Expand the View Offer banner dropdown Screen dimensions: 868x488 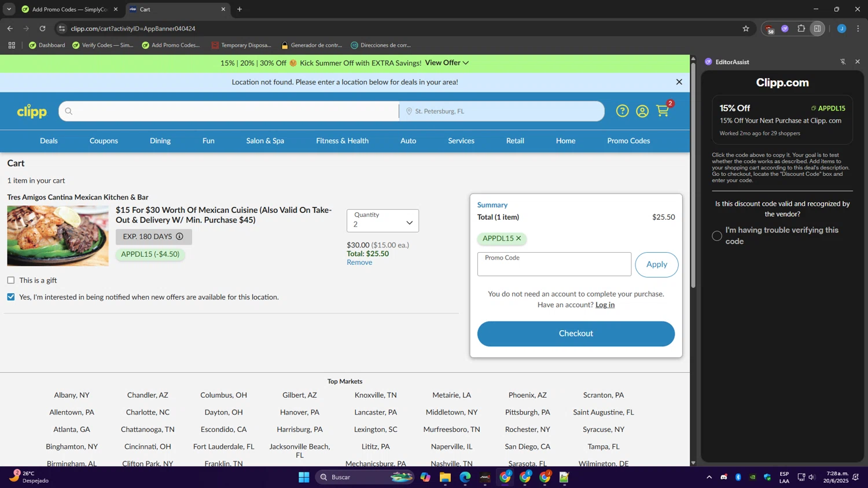click(x=447, y=62)
